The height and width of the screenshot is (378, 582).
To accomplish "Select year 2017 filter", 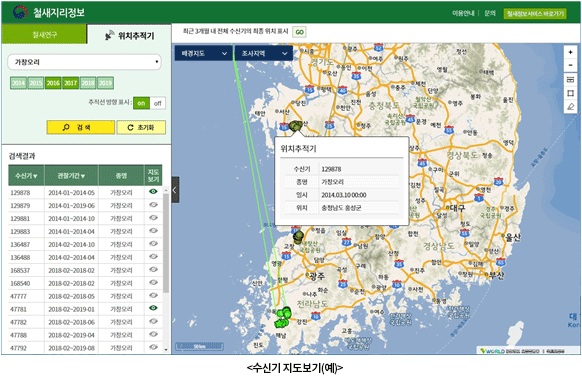I will pyautogui.click(x=71, y=83).
